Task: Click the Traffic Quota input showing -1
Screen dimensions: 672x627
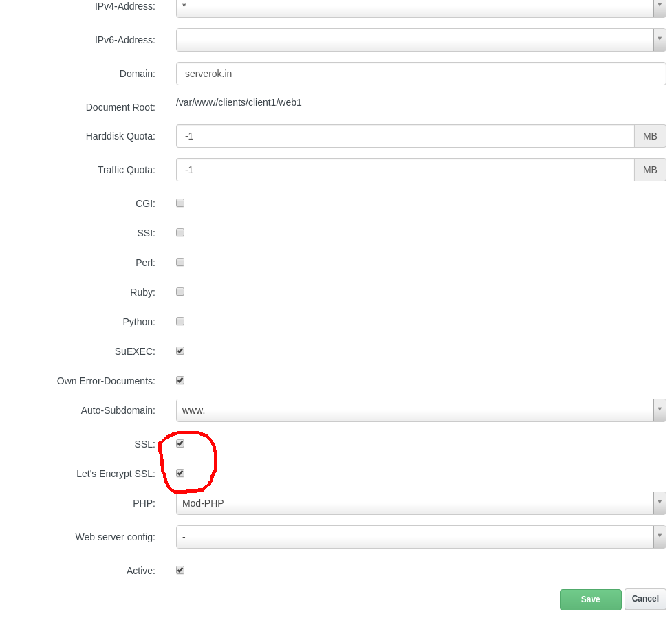Action: (406, 170)
